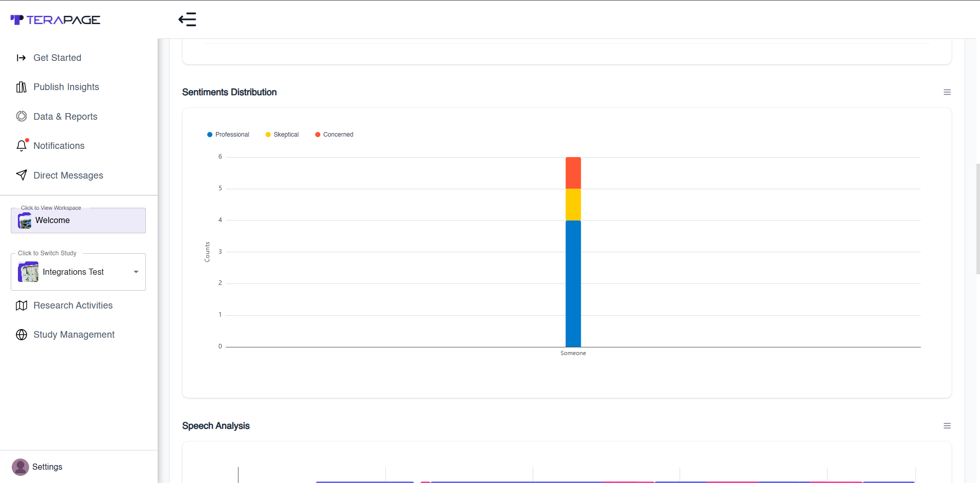The image size is (980, 483).
Task: Click the Counts y-axis label
Action: pyautogui.click(x=207, y=252)
